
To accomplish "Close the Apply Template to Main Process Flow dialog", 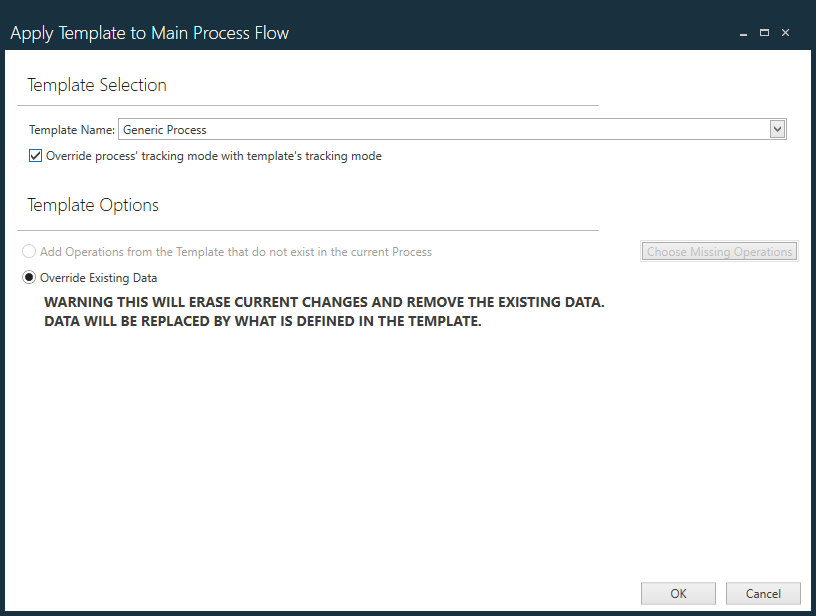I will point(786,32).
